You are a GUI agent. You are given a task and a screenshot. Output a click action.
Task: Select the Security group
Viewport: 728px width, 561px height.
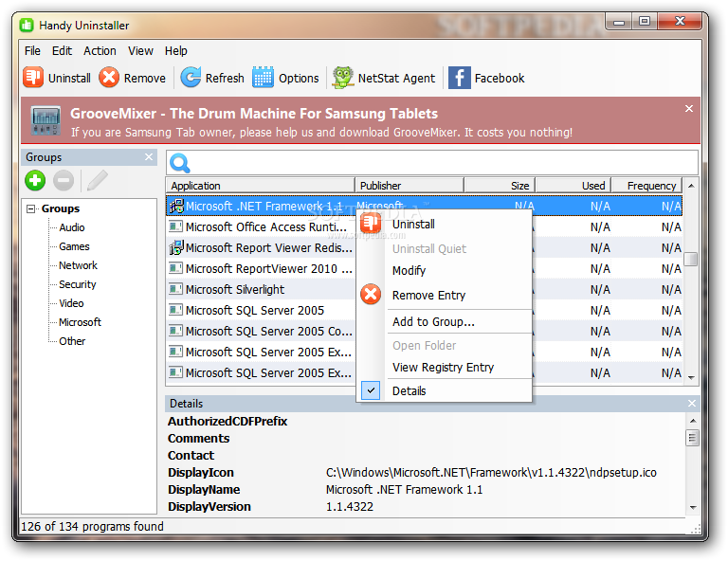click(x=78, y=284)
